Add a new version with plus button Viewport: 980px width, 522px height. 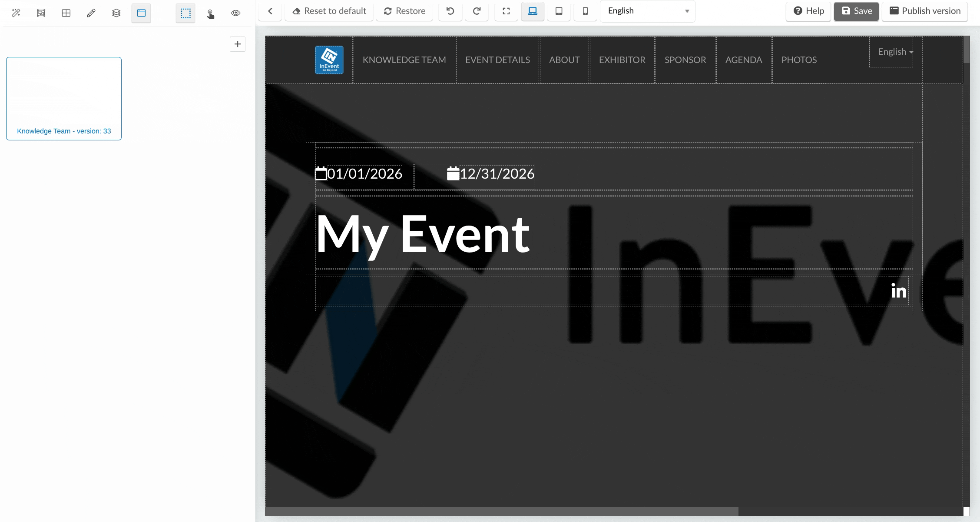(x=238, y=44)
